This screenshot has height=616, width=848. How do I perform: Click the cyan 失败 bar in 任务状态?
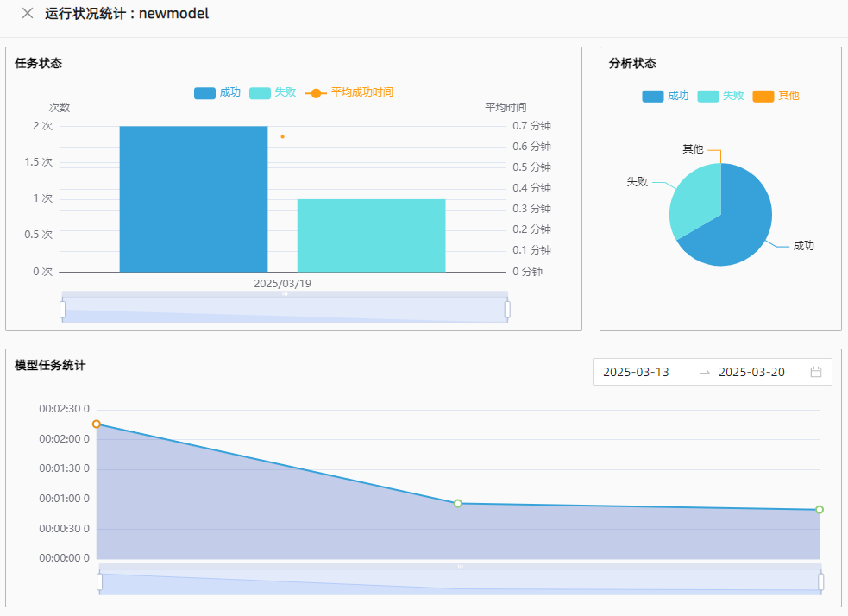point(372,236)
